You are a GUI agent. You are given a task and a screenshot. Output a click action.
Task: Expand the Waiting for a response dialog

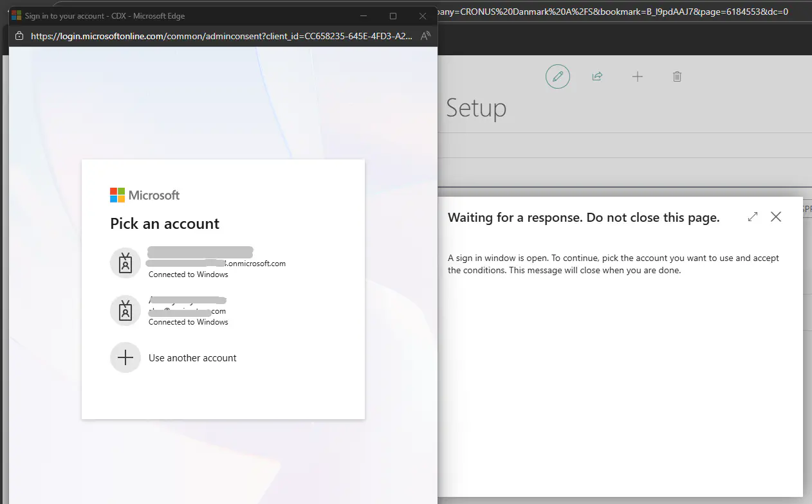pos(752,217)
